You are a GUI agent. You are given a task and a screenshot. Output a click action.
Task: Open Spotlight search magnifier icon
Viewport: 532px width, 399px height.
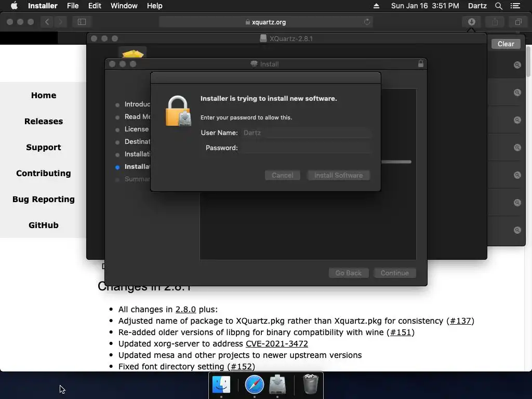coord(498,6)
